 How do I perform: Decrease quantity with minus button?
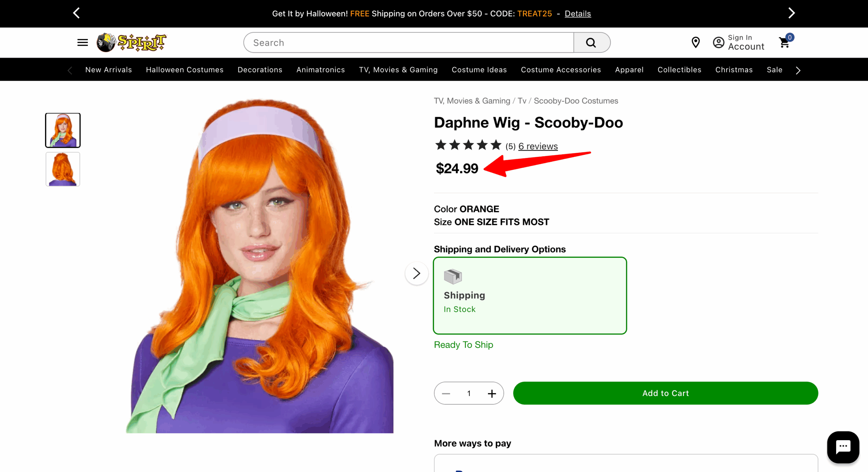tap(446, 393)
